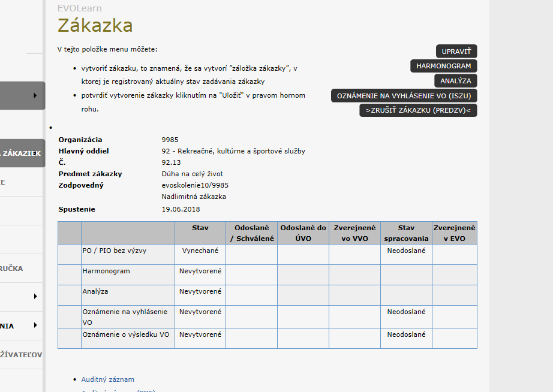Click the Harmonogram row in the table
The width and height of the screenshot is (553, 392).
[106, 272]
